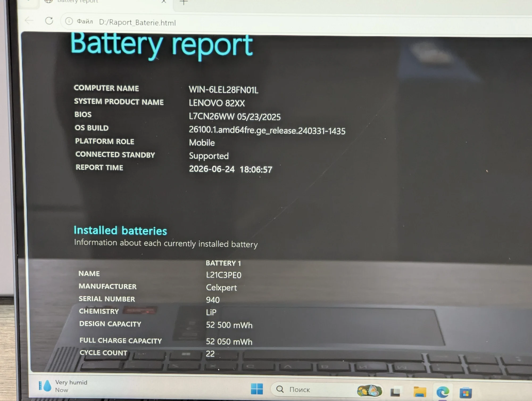Click chemistry value LiP
Screen dimensions: 532x401
[211, 312]
